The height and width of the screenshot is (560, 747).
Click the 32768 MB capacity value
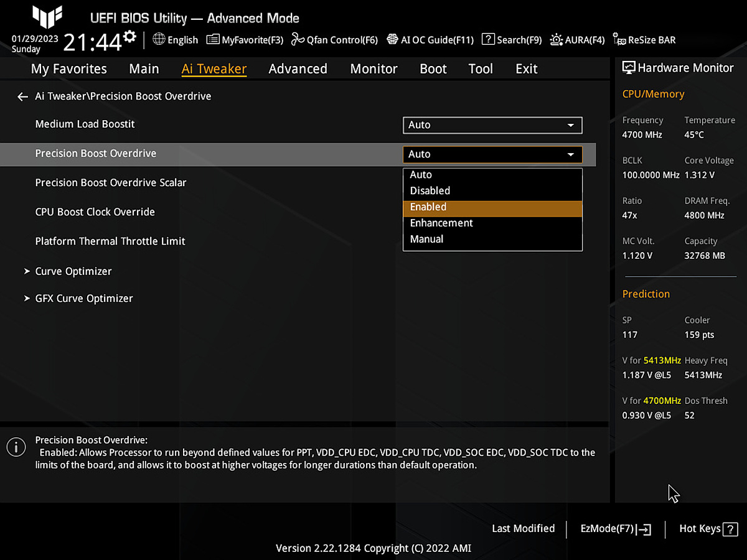click(705, 256)
